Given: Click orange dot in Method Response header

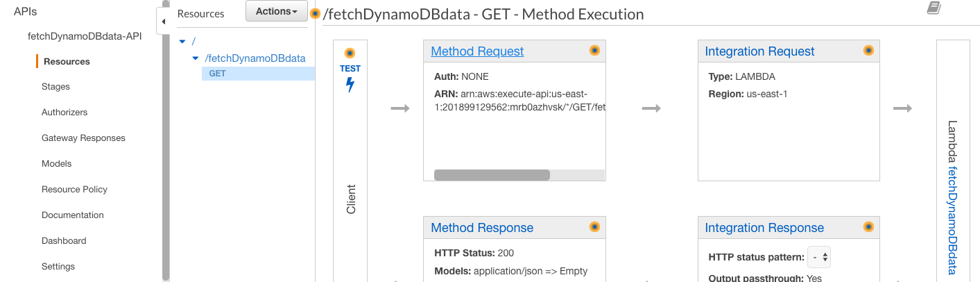Looking at the screenshot, I should pyautogui.click(x=594, y=226).
